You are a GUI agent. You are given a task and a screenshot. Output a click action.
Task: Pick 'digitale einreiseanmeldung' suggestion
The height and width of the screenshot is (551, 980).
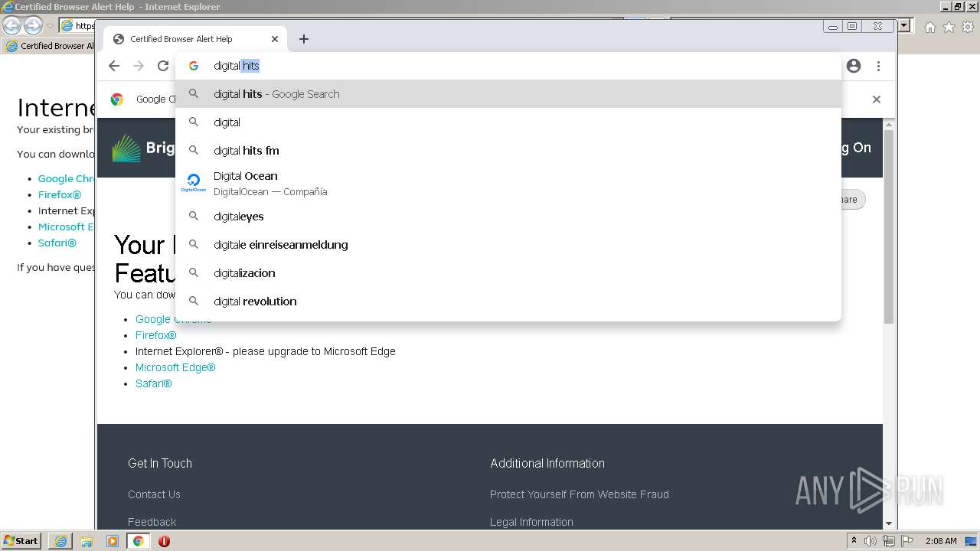point(508,245)
